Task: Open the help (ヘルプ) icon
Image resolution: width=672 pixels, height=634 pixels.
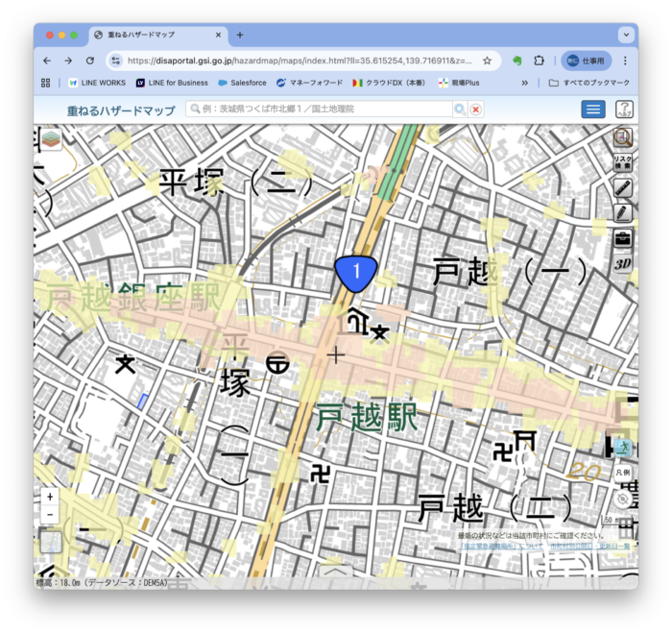Action: [x=624, y=110]
